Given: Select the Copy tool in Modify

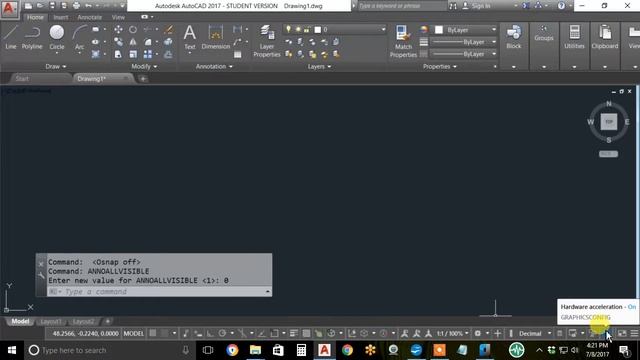Looking at the screenshot, I should tap(118, 42).
